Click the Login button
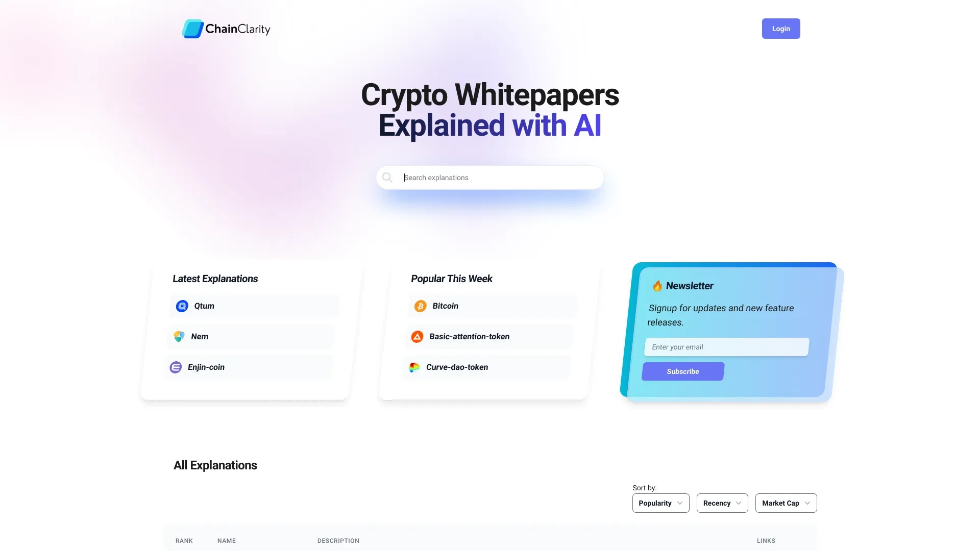This screenshot has width=980, height=551. pos(781,28)
